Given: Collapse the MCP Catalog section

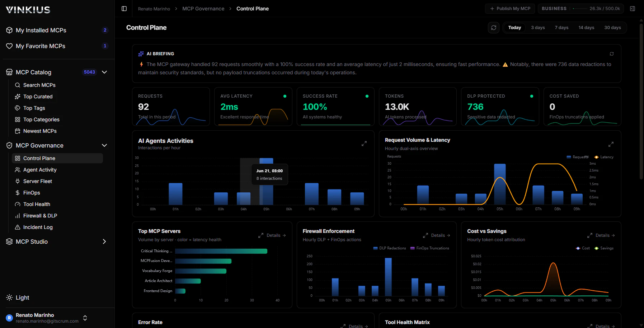Looking at the screenshot, I should 104,72.
